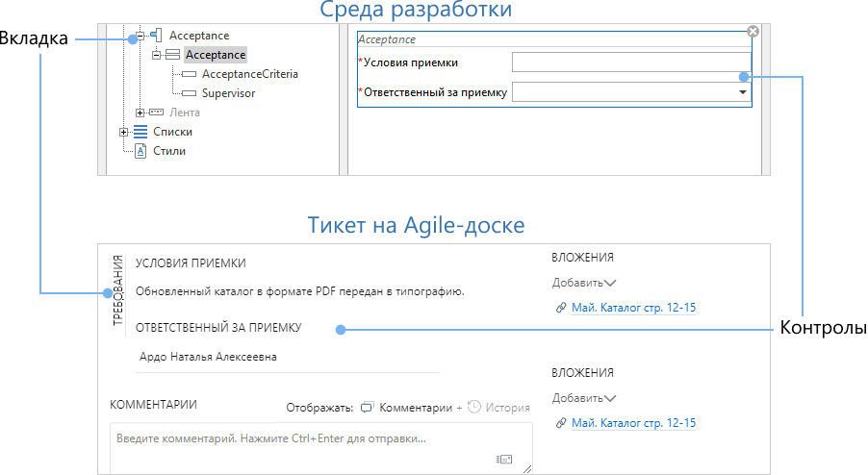868x475 pixels.
Task: Collapse the top-level Acceptance tab node
Action: tap(140, 37)
